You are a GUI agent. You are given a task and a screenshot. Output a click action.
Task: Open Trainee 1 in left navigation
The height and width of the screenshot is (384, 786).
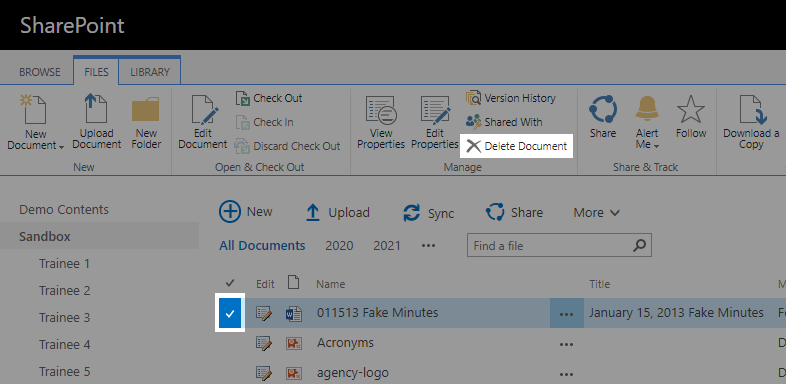[65, 264]
